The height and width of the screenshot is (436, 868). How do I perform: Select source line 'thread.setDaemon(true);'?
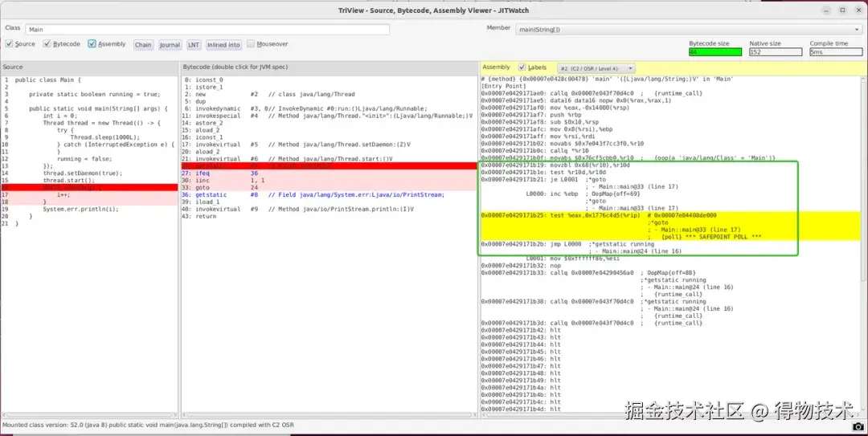(x=83, y=173)
